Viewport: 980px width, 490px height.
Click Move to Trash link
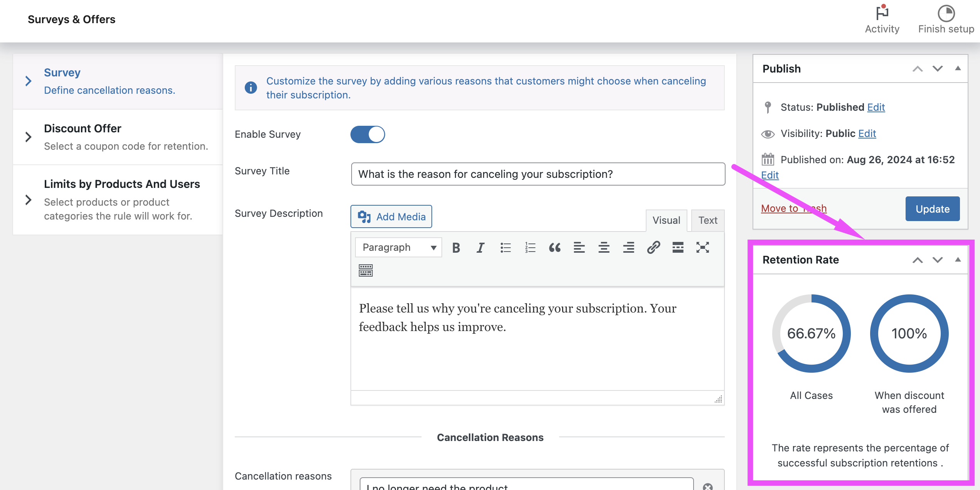(x=794, y=208)
